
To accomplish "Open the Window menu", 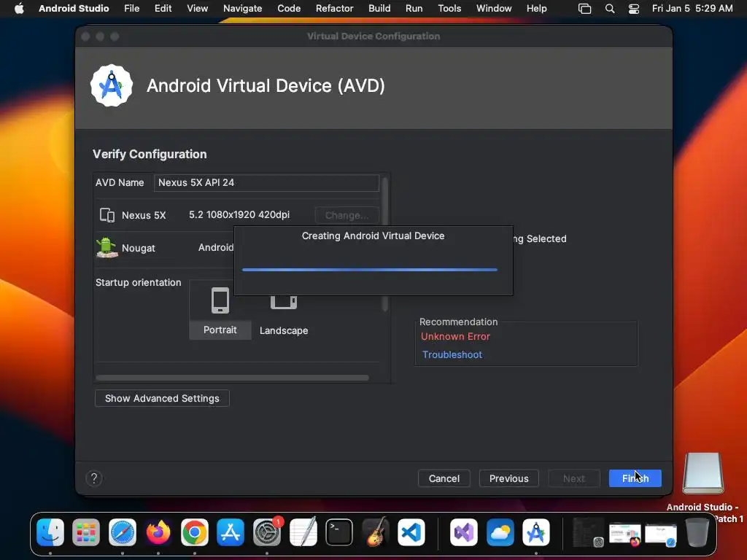I will (494, 8).
